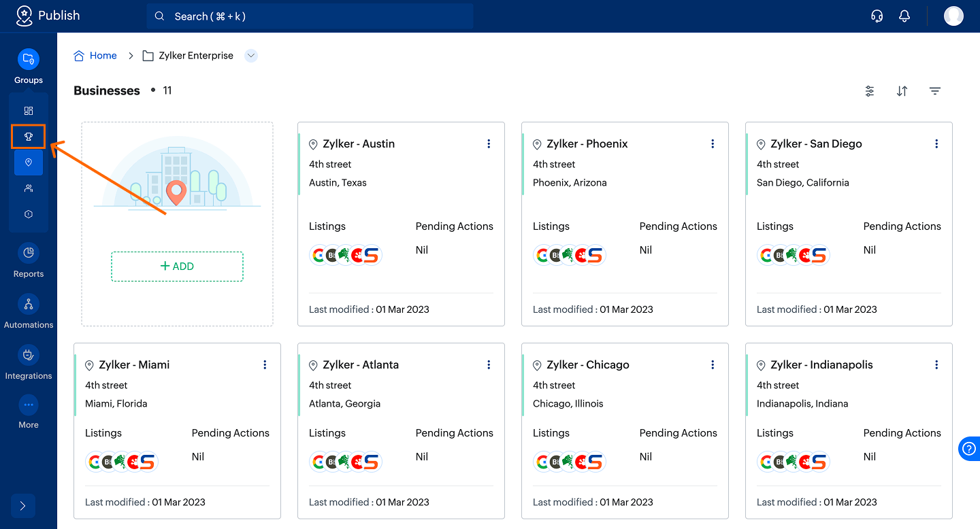Select the location pin sidebar icon
The height and width of the screenshot is (529, 980).
coord(28,163)
